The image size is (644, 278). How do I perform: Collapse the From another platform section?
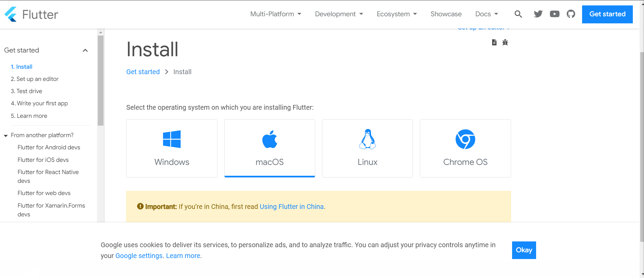pos(6,135)
